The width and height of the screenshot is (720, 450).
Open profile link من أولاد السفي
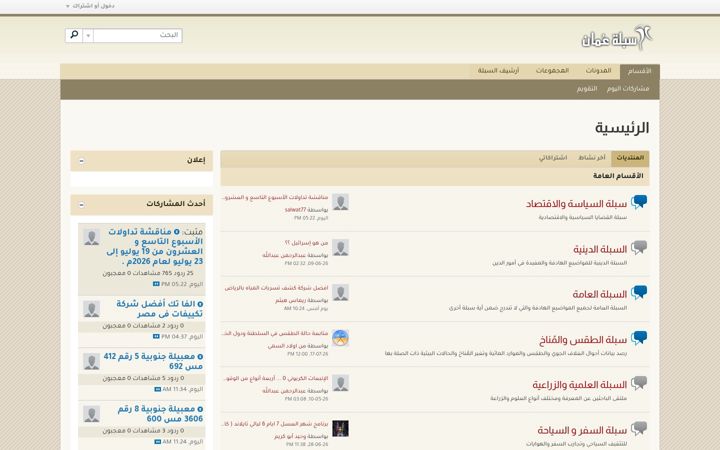coord(287,346)
